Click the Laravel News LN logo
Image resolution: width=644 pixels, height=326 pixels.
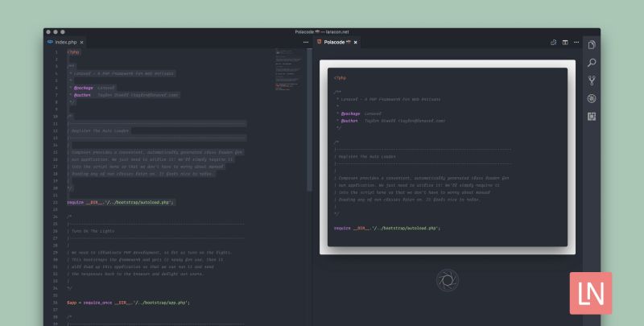tap(591, 293)
